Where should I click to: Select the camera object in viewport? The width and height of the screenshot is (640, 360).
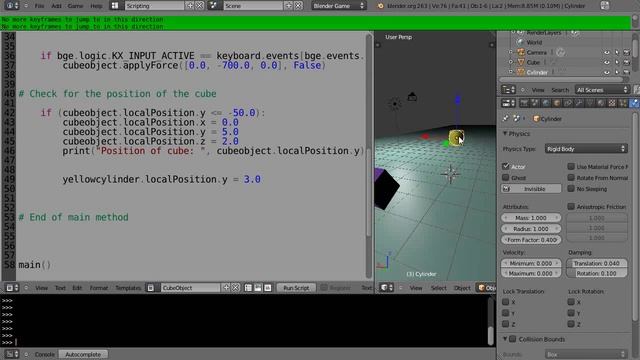[x=412, y=97]
